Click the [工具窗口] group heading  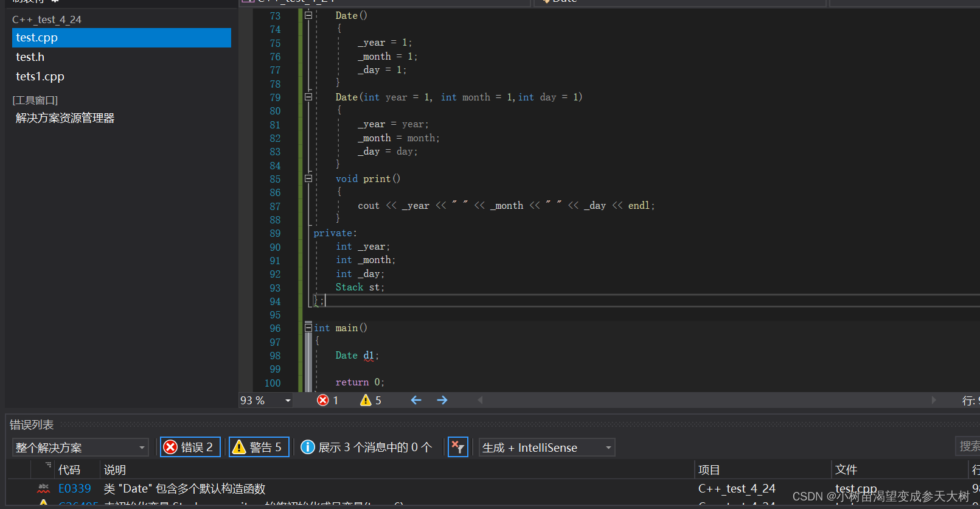(x=35, y=100)
